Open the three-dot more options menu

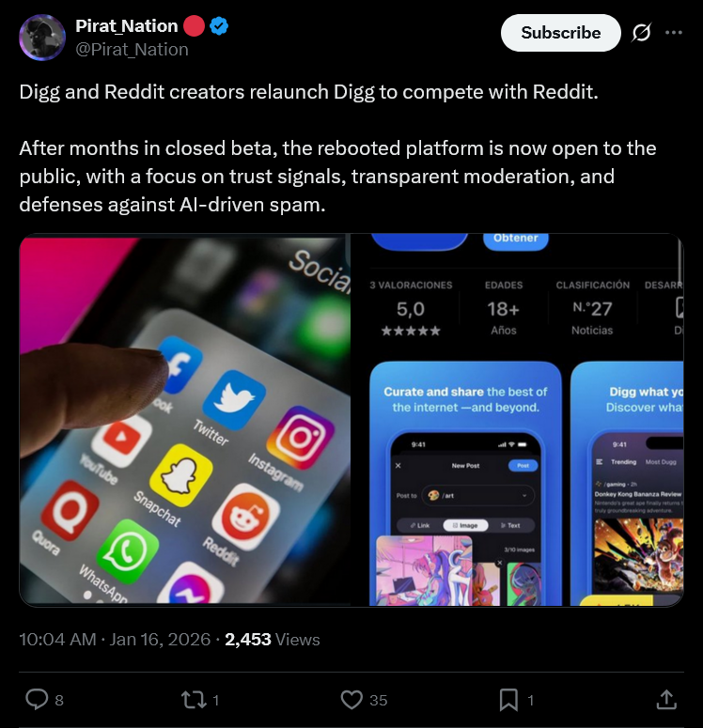pos(673,33)
